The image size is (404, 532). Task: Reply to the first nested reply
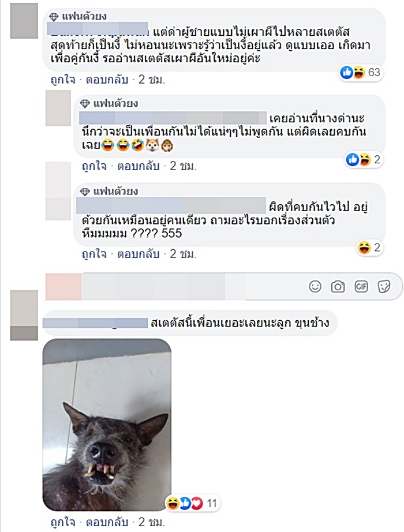click(139, 166)
